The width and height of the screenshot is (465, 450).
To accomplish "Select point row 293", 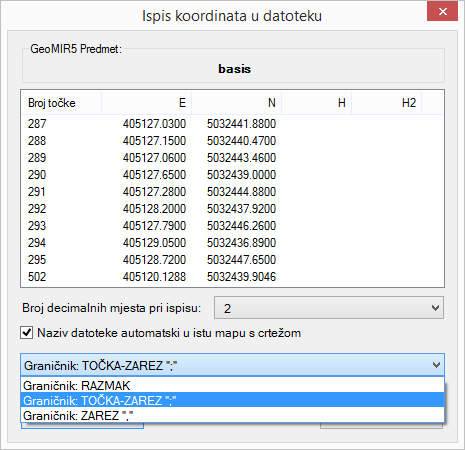I will pyautogui.click(x=232, y=226).
